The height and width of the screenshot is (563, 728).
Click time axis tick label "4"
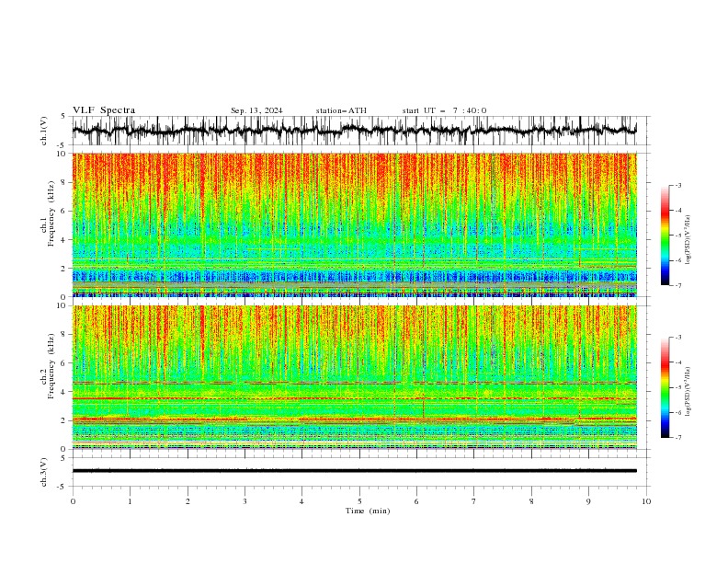pos(301,501)
